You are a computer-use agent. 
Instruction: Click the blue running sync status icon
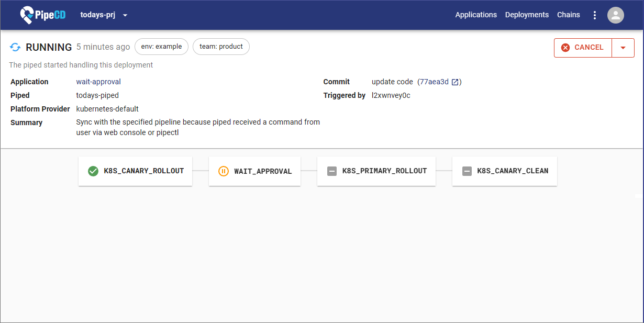pos(15,47)
